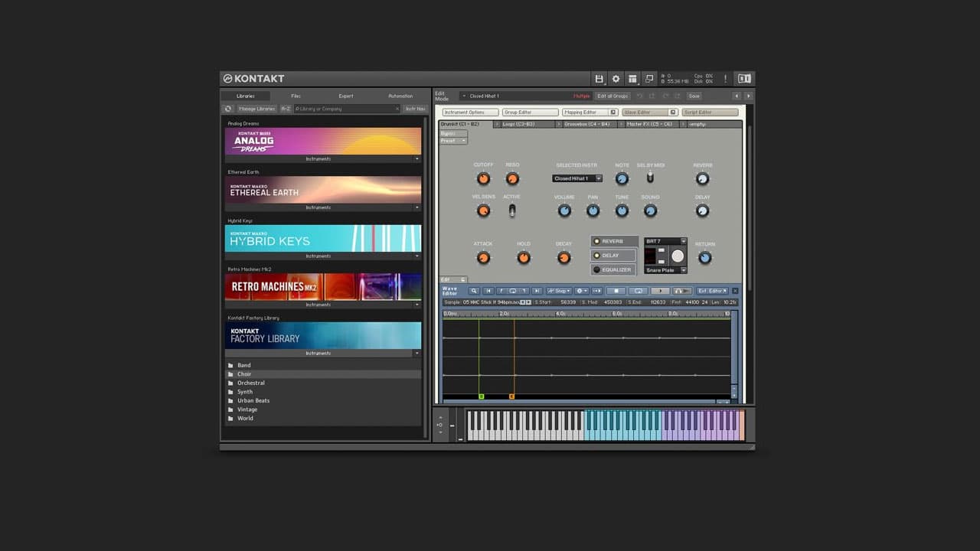Select the magnifier zoom tool in Wave Editor
The image size is (980, 551).
point(473,291)
